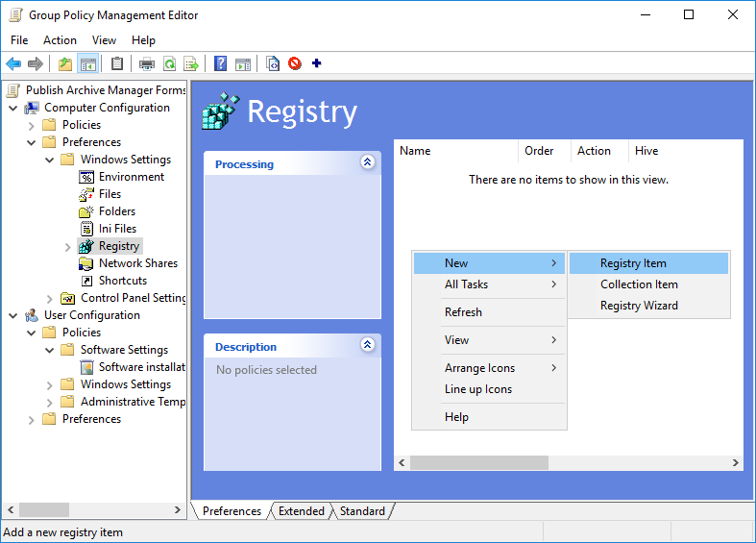Viewport: 756px width, 543px height.
Task: Click the tree pane horizontal scrollbar right arrow
Action: (x=178, y=509)
